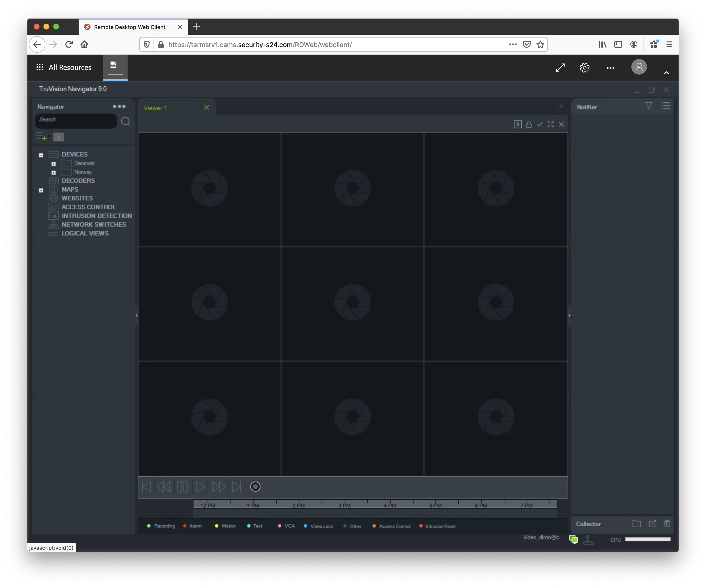Viewport: 706px width, 588px height.
Task: Click the Notifier list view icon
Action: 666,106
